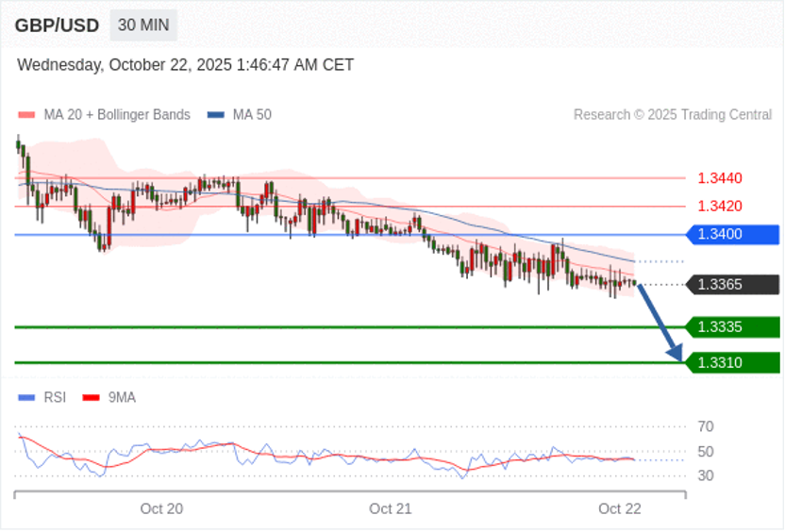This screenshot has height=532, width=785.
Task: Click the RSI 50 axis value
Action: point(706,452)
